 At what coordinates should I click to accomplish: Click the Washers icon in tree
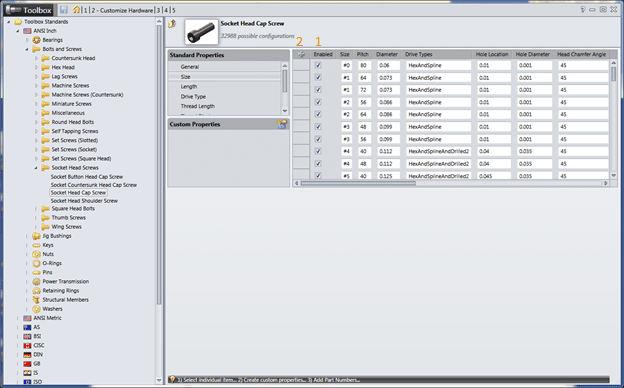point(37,309)
